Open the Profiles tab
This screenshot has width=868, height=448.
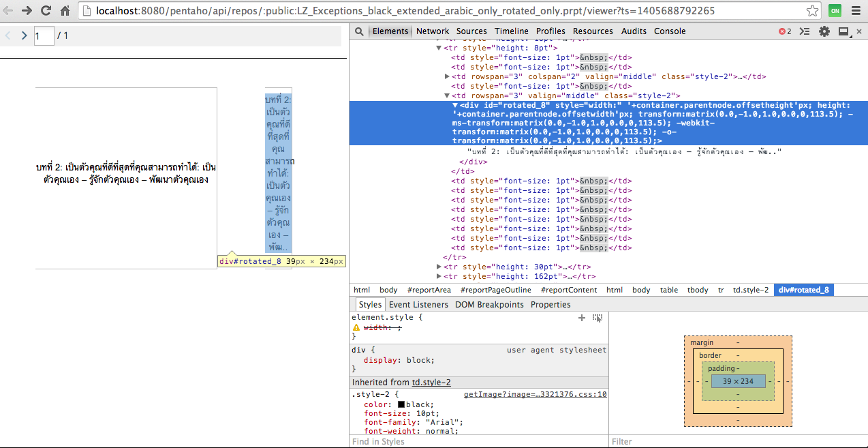click(551, 31)
